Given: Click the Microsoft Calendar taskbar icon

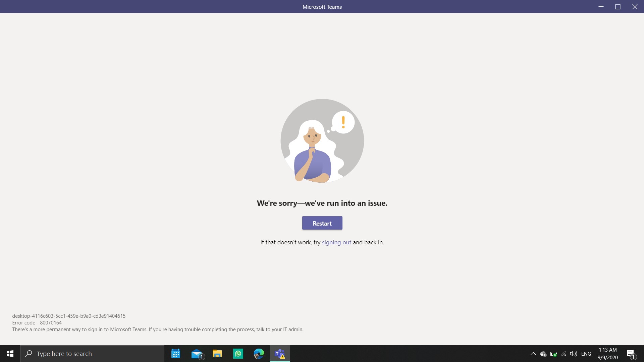Looking at the screenshot, I should tap(176, 353).
